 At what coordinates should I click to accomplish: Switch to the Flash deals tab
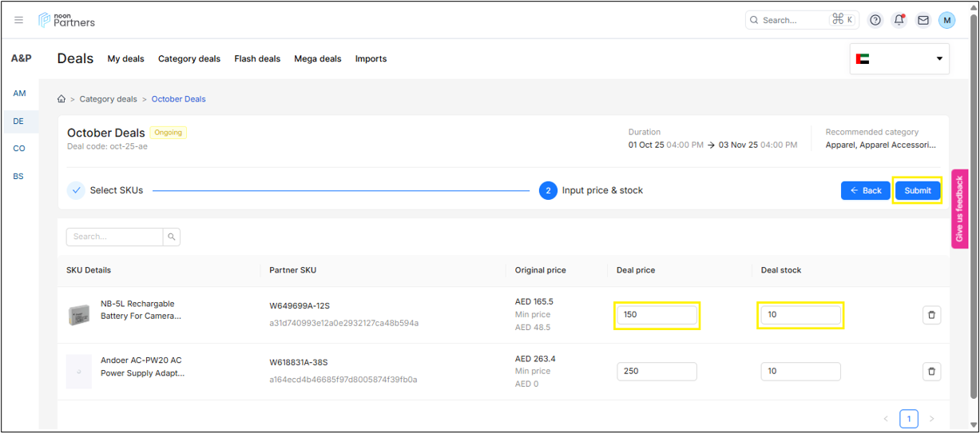click(257, 58)
